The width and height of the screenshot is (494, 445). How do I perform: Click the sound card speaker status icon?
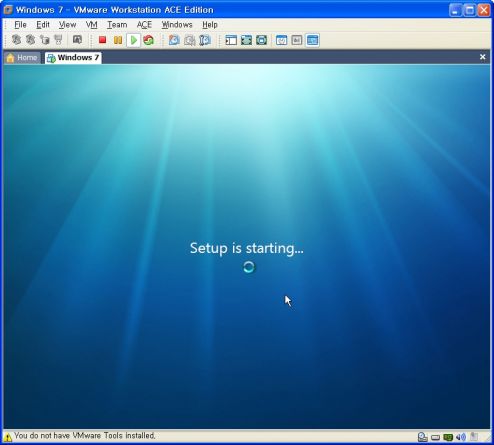461,437
